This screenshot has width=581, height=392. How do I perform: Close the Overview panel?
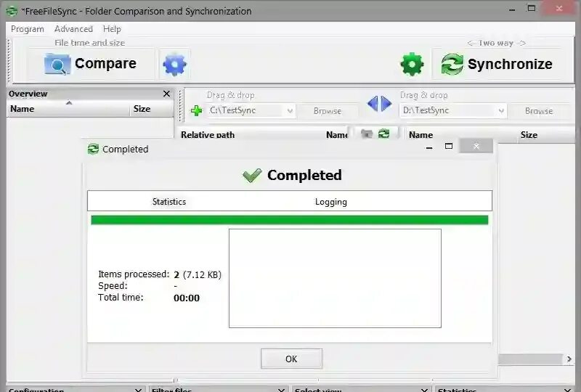pos(167,94)
